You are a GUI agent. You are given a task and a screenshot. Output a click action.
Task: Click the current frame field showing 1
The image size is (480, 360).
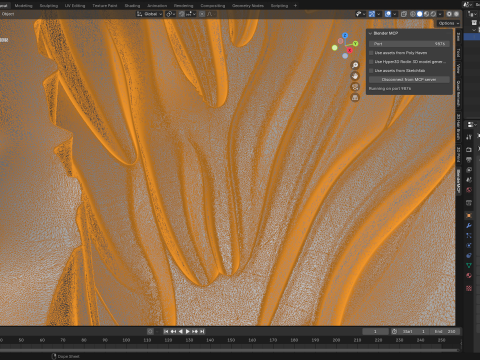[375, 331]
